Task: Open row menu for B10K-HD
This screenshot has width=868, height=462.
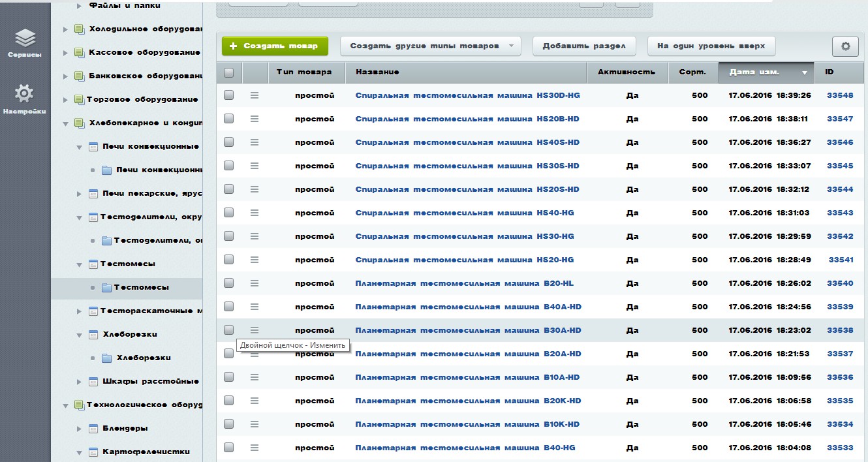Action: [255, 424]
